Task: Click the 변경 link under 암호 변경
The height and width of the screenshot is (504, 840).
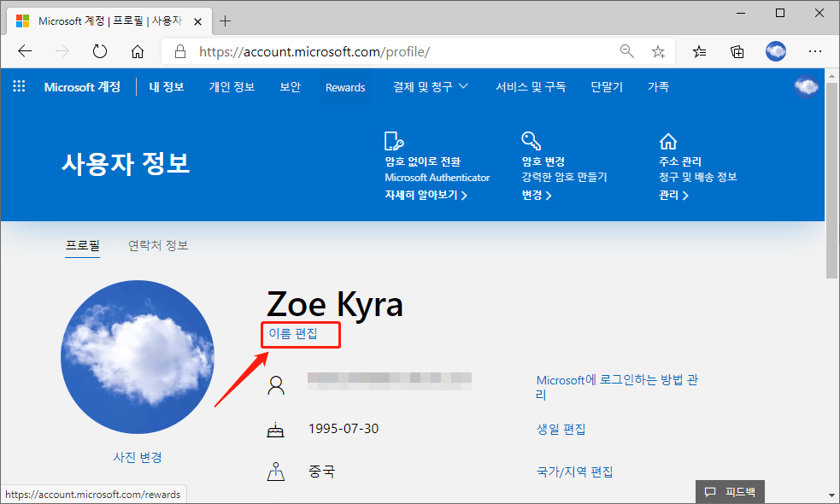Action: click(537, 196)
